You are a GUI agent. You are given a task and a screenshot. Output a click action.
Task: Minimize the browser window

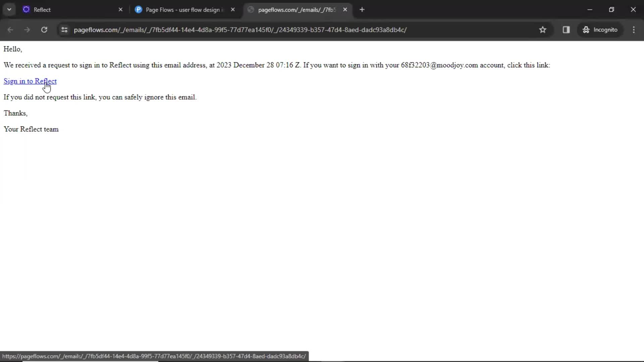(590, 10)
